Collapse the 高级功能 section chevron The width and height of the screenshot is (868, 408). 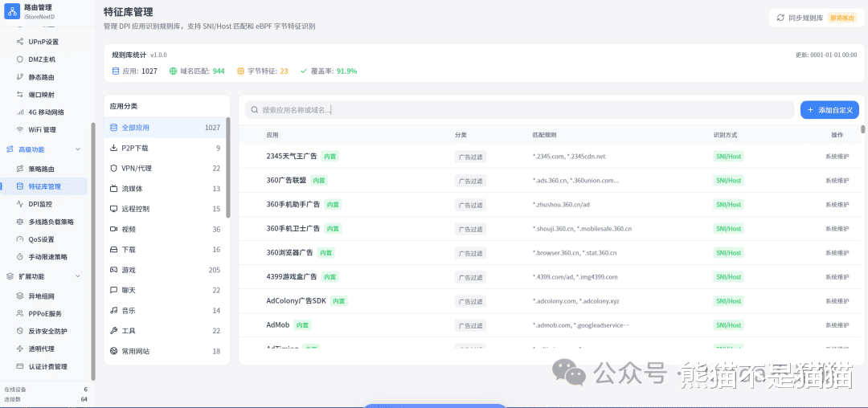77,149
